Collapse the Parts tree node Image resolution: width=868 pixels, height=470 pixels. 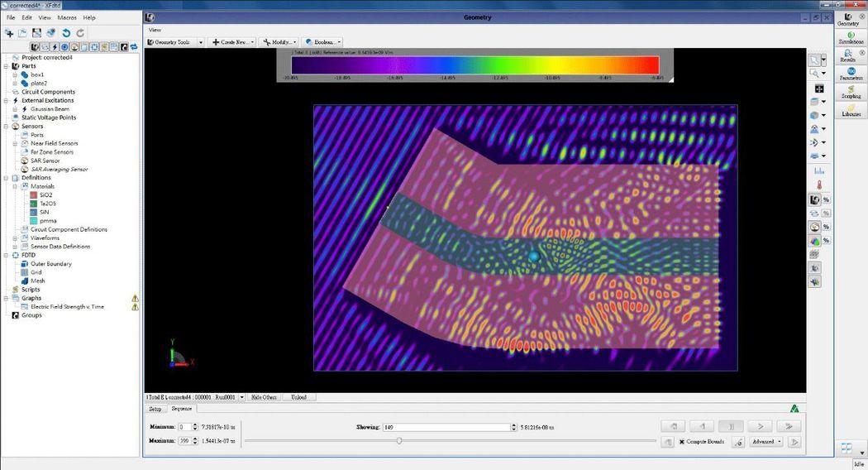[6, 66]
